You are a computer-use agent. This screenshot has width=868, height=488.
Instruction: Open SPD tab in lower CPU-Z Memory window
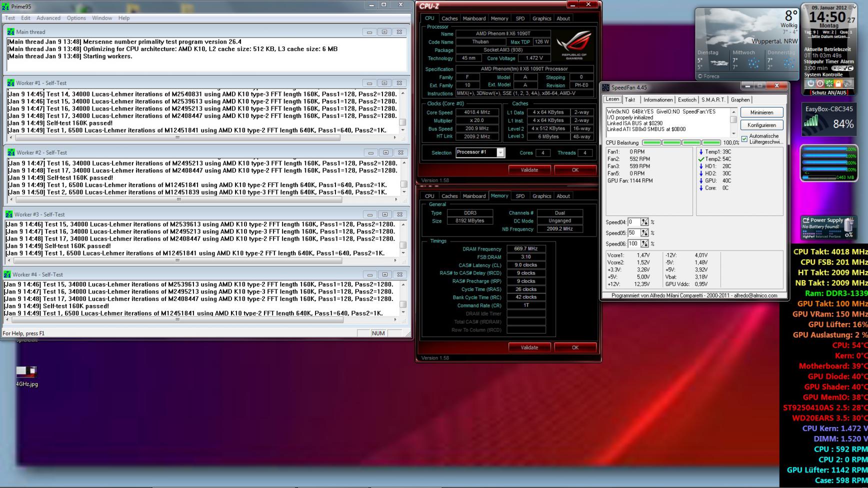tap(520, 196)
